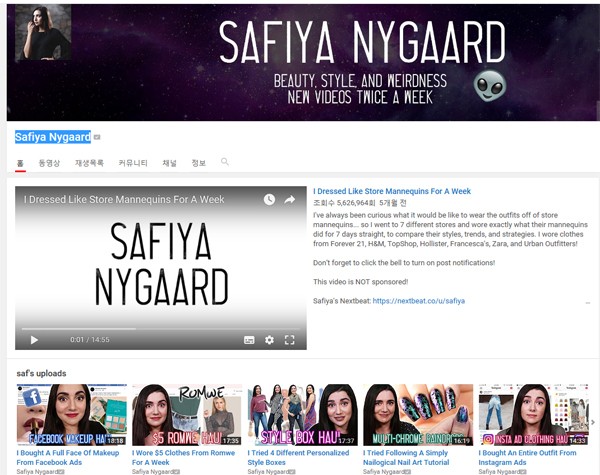This screenshot has height=475, width=600.
Task: Open the Facebook Makeup Haul thumbnail
Action: (x=72, y=415)
